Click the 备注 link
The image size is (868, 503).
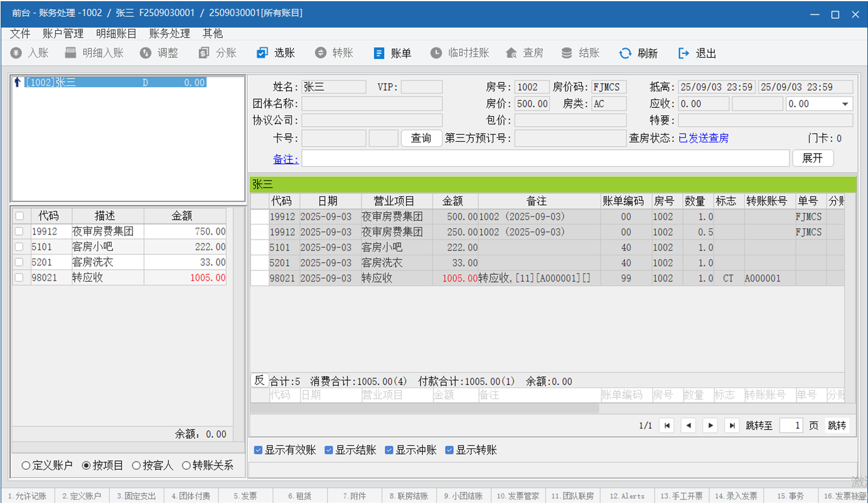coord(286,159)
